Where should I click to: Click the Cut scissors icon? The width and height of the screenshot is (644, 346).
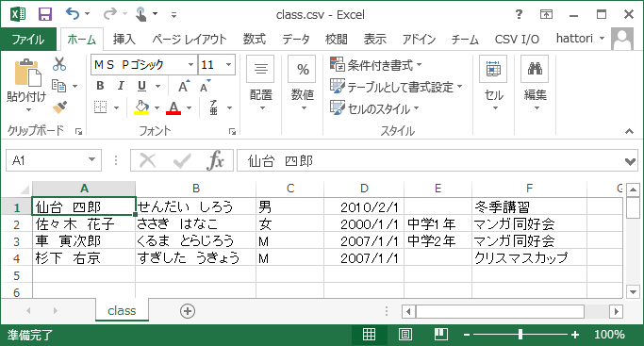click(x=59, y=63)
